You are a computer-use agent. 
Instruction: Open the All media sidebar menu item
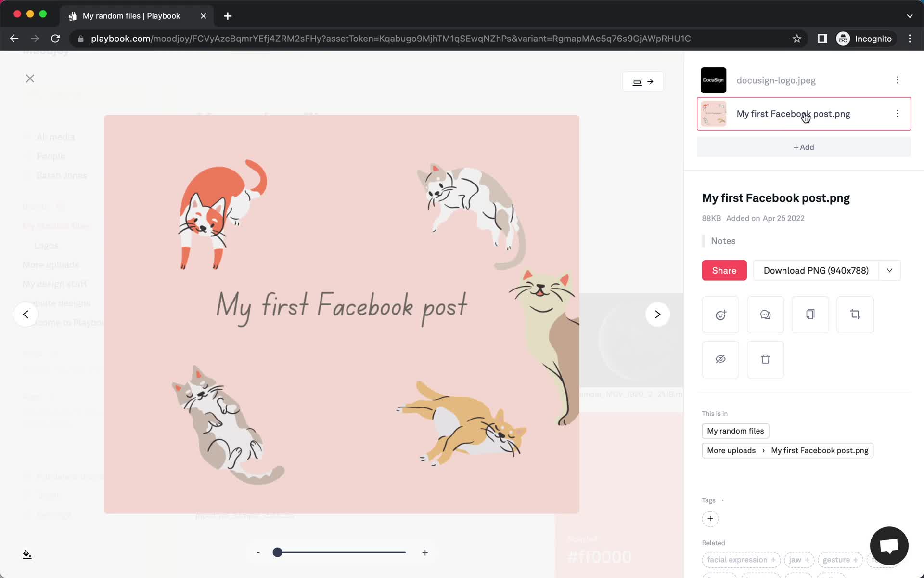[54, 136]
